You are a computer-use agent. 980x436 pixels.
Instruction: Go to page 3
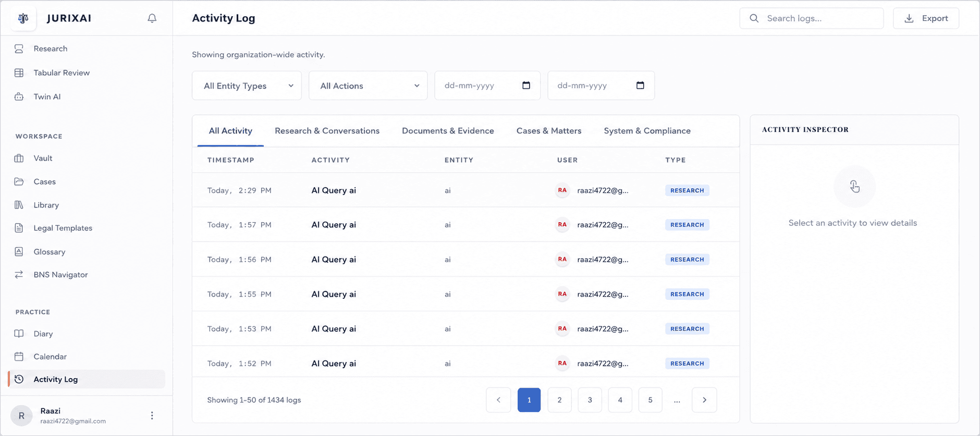590,400
